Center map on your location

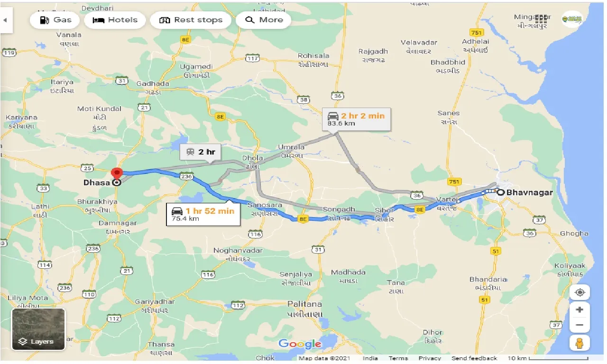point(579,292)
